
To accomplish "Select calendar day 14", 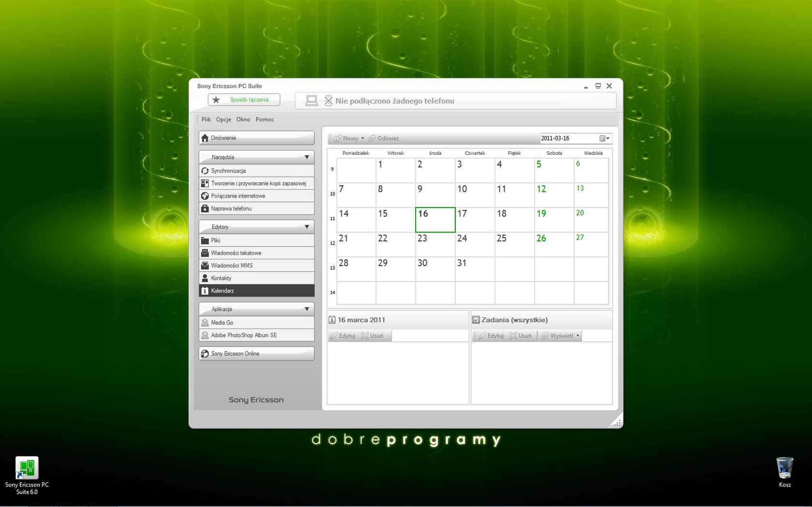I will (x=356, y=220).
